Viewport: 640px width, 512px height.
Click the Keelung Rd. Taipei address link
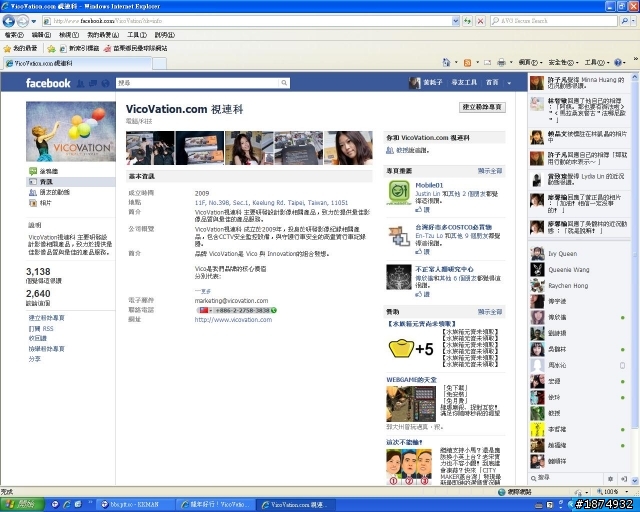coord(271,203)
